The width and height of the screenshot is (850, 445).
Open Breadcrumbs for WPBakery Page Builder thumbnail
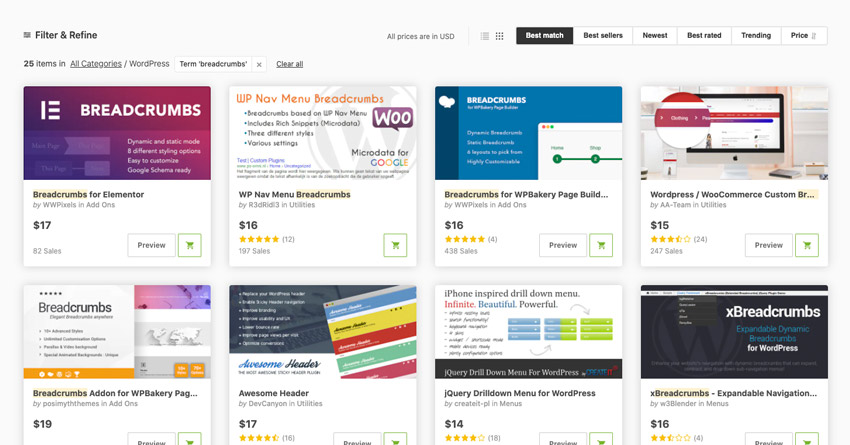coord(529,133)
